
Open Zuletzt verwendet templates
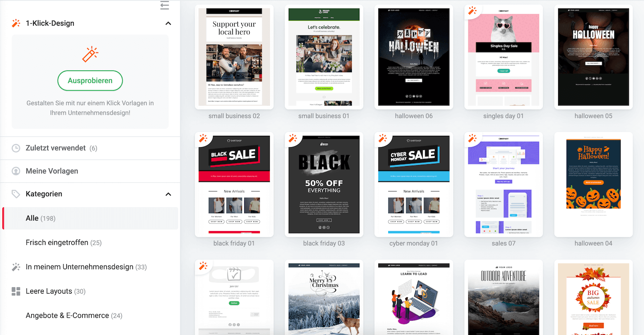[x=90, y=148]
